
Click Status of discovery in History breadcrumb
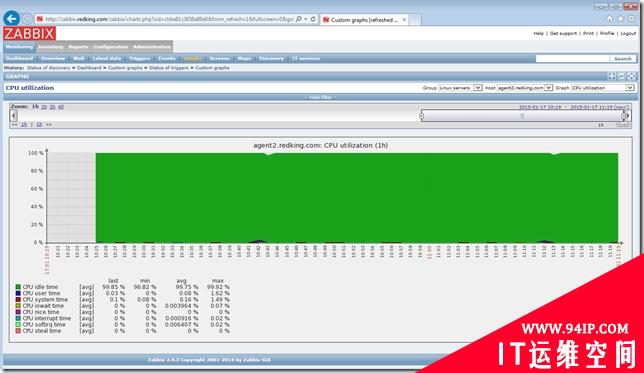click(48, 68)
